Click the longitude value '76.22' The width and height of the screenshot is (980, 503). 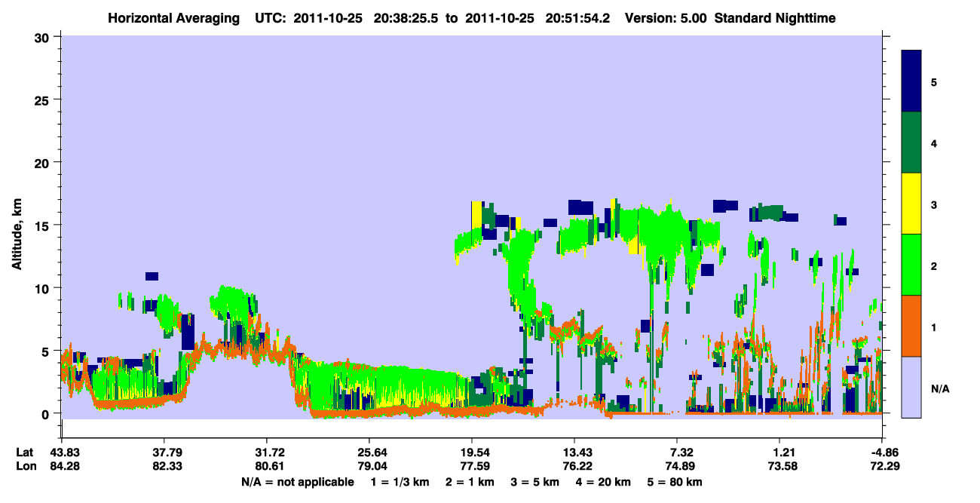(x=576, y=466)
